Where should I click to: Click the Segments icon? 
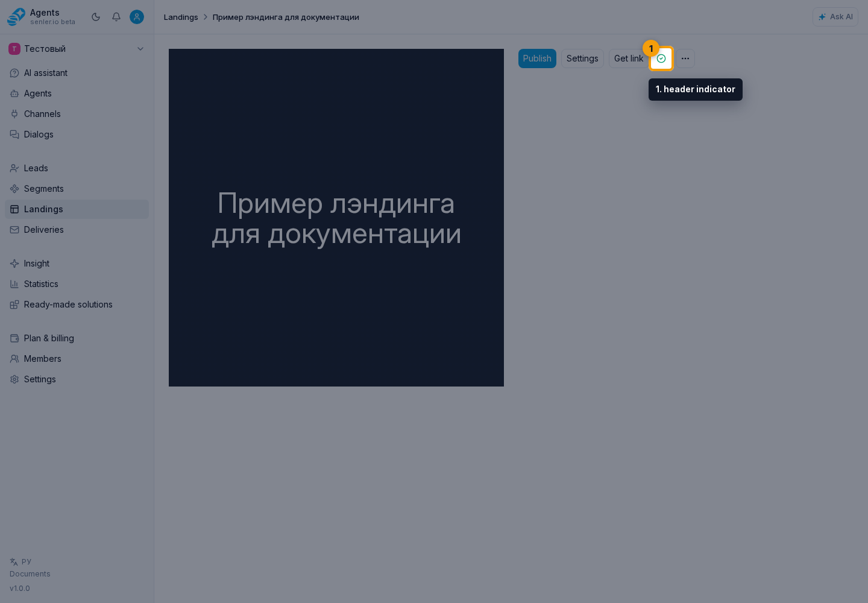[14, 189]
